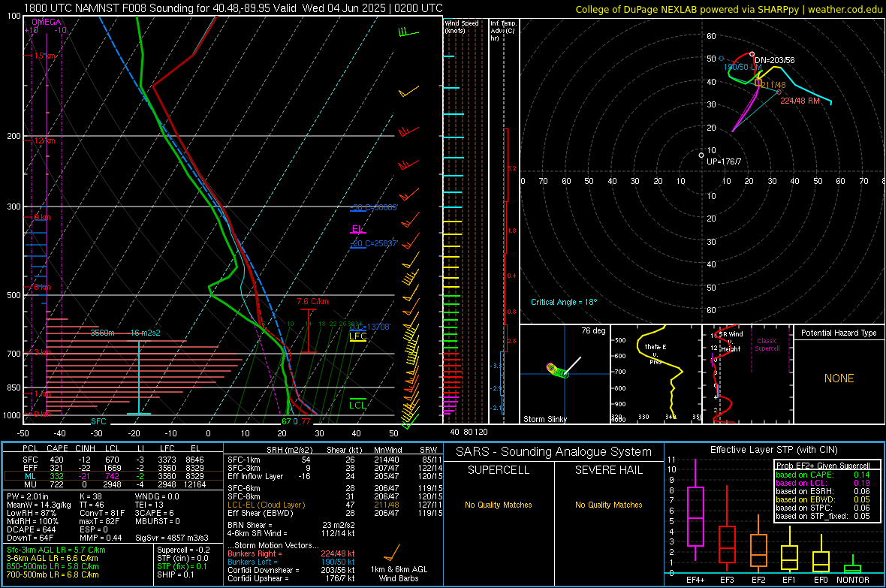Viewport: 886px width, 588px height.
Task: Click the orange LCL-EL (Cloud Layer) row
Action: tap(335, 505)
